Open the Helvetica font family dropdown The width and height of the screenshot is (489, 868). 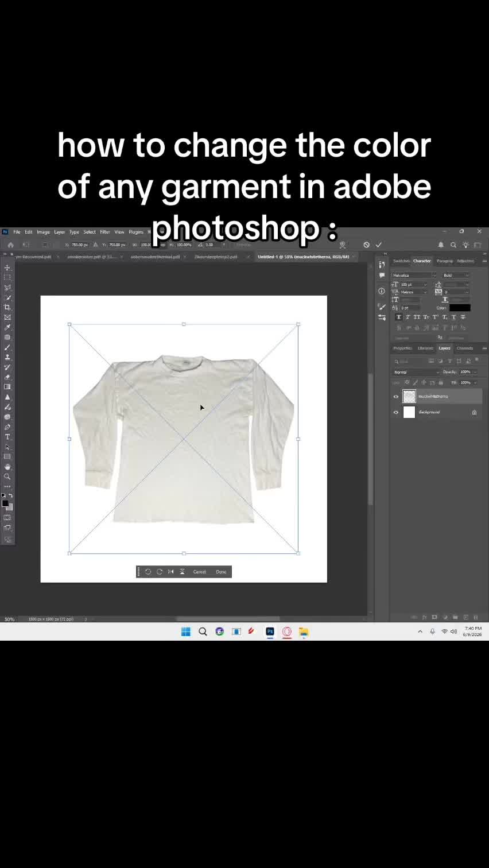[x=414, y=275]
